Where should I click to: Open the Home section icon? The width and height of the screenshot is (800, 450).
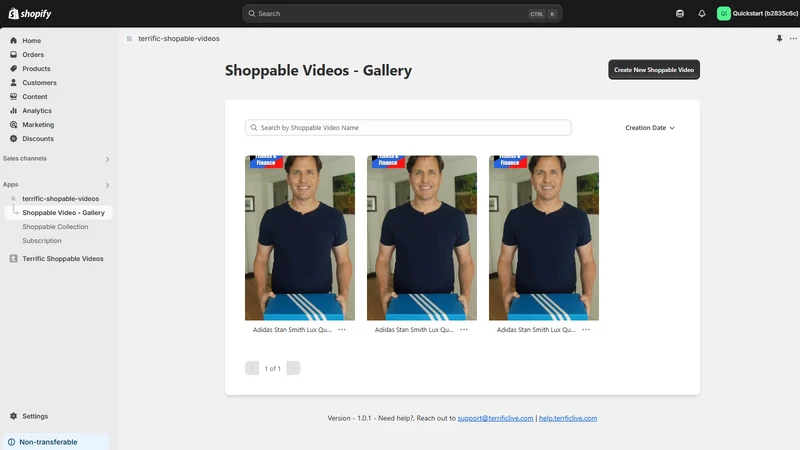pos(13,40)
